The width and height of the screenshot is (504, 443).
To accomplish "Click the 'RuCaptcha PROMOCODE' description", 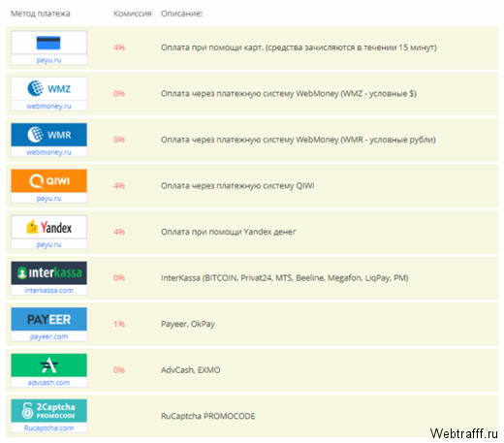I will click(x=208, y=416).
